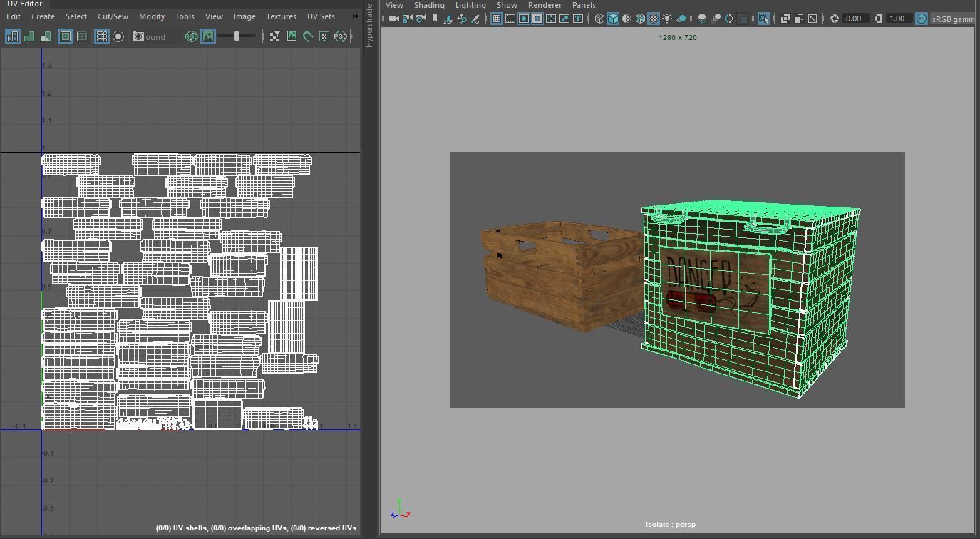Toggle safe action icon
Screen dimensions: 980x539
(564, 19)
